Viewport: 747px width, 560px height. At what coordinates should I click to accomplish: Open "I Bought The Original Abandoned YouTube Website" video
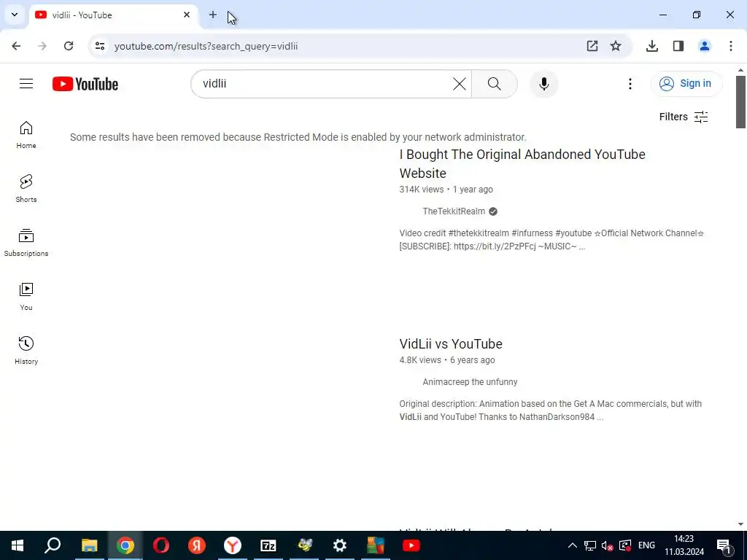click(x=522, y=164)
